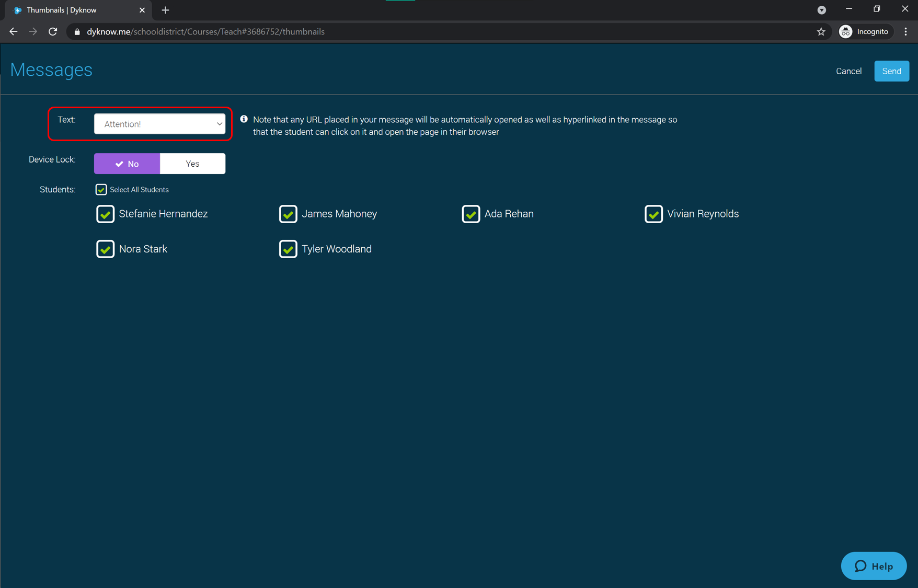
Task: Uncheck Stefanie Hernandez
Action: (x=105, y=214)
